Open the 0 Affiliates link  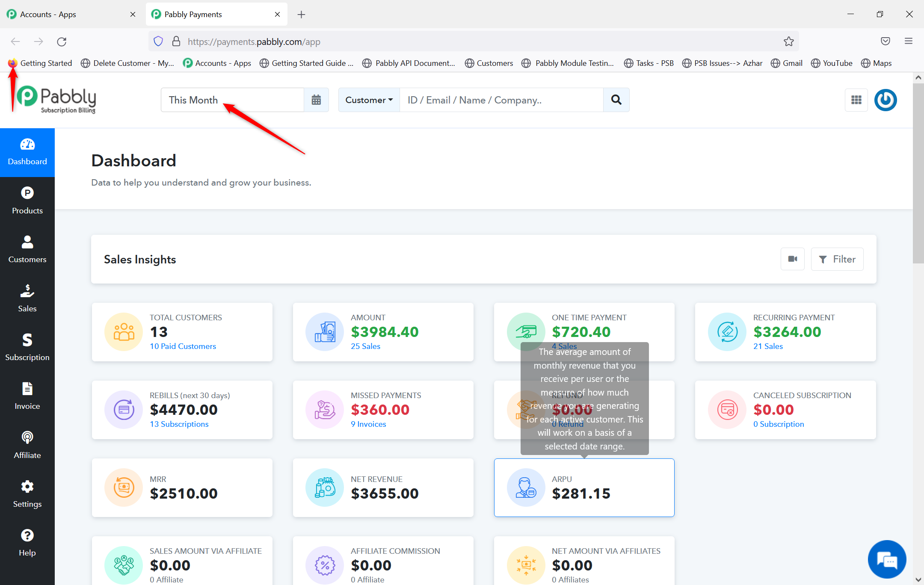(x=570, y=580)
